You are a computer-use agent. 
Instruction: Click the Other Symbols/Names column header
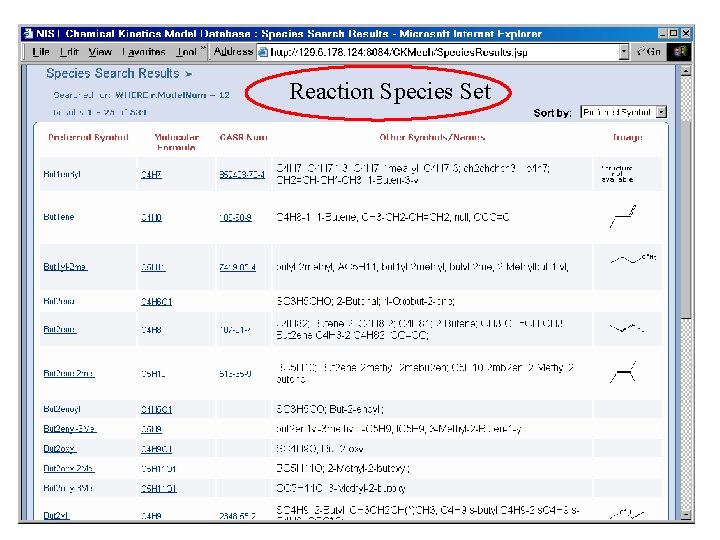click(x=432, y=137)
